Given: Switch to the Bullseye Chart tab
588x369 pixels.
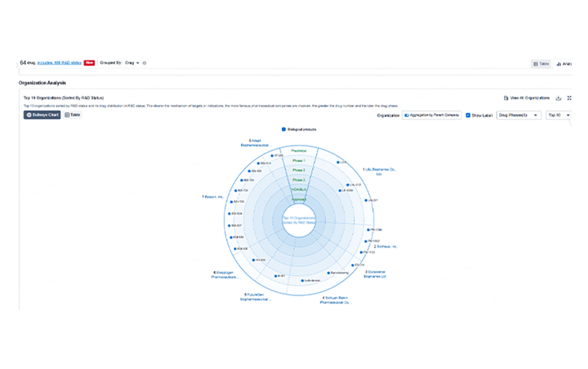Looking at the screenshot, I should point(42,115).
